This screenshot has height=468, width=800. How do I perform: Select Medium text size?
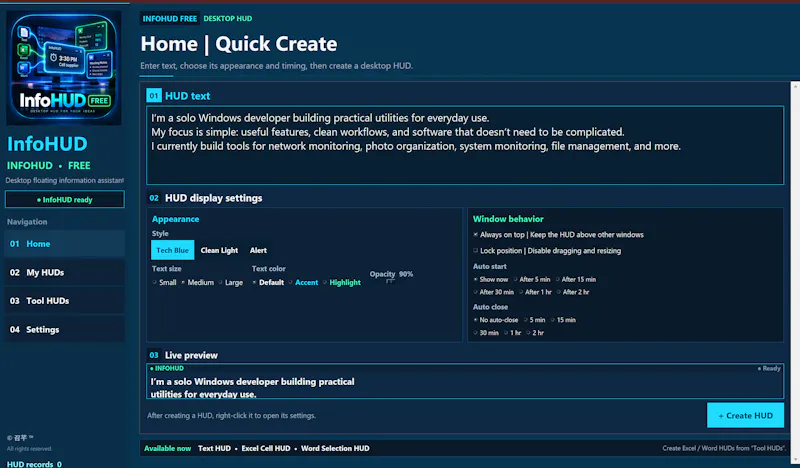click(197, 282)
